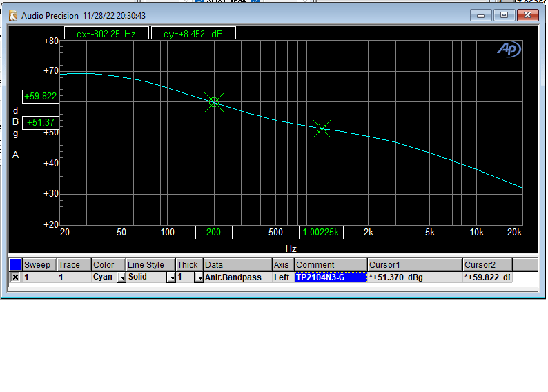The image size is (548, 392).
Task: Click the dBg A y-axis label
Action: (x=15, y=133)
